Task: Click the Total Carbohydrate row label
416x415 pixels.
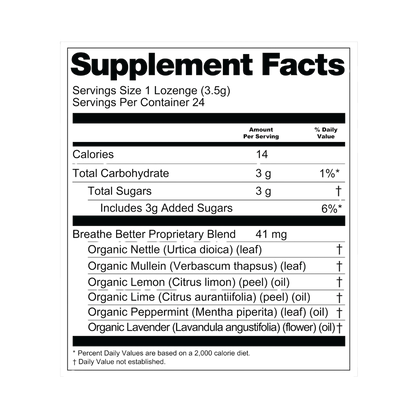Action: click(121, 173)
